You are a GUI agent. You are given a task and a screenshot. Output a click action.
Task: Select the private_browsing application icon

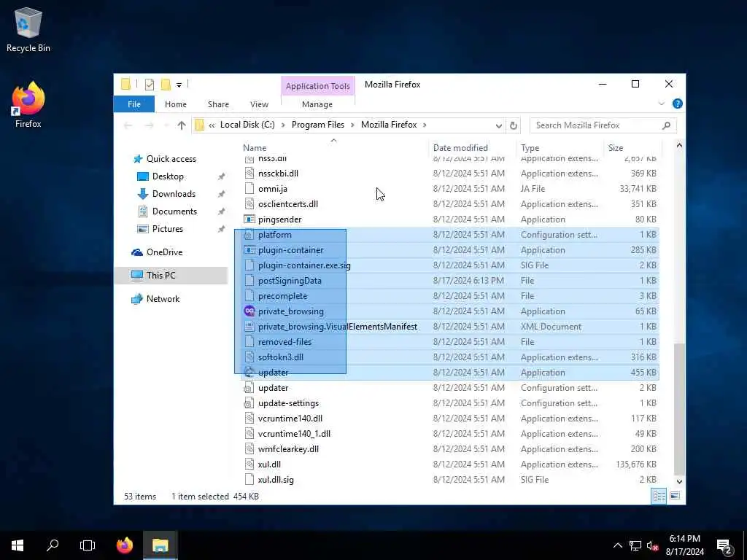249,311
